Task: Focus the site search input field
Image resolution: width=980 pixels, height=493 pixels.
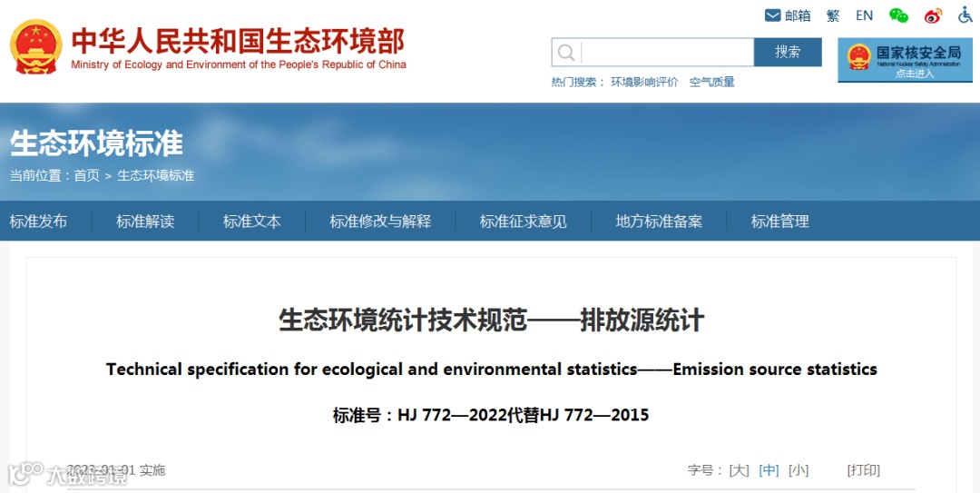Action: click(x=668, y=53)
